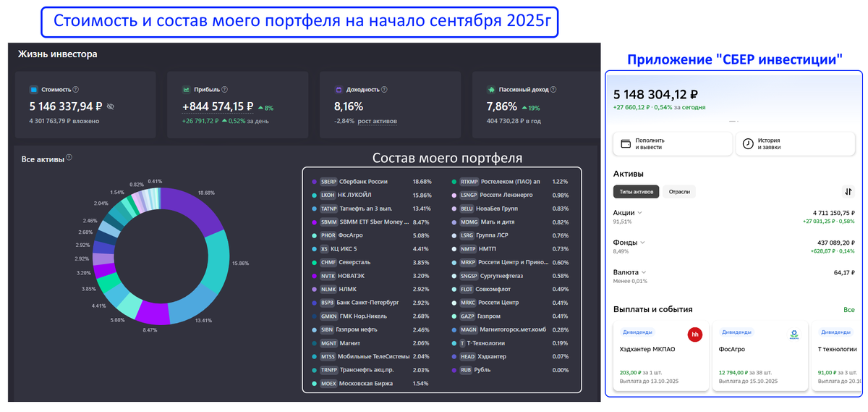Click the GMKN ticker badge
The image size is (868, 412).
click(328, 316)
